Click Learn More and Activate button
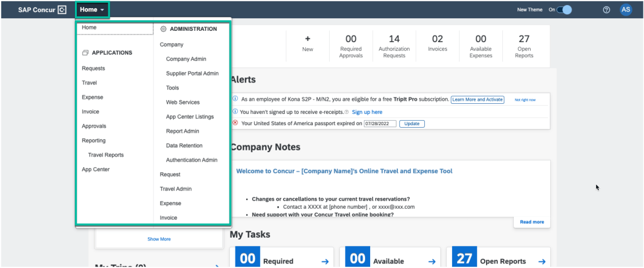 [477, 99]
